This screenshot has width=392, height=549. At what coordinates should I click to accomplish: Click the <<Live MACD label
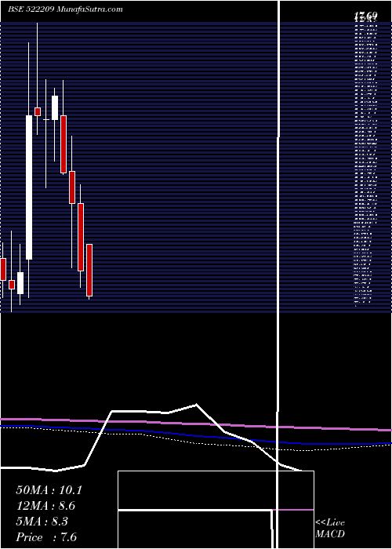click(x=330, y=529)
